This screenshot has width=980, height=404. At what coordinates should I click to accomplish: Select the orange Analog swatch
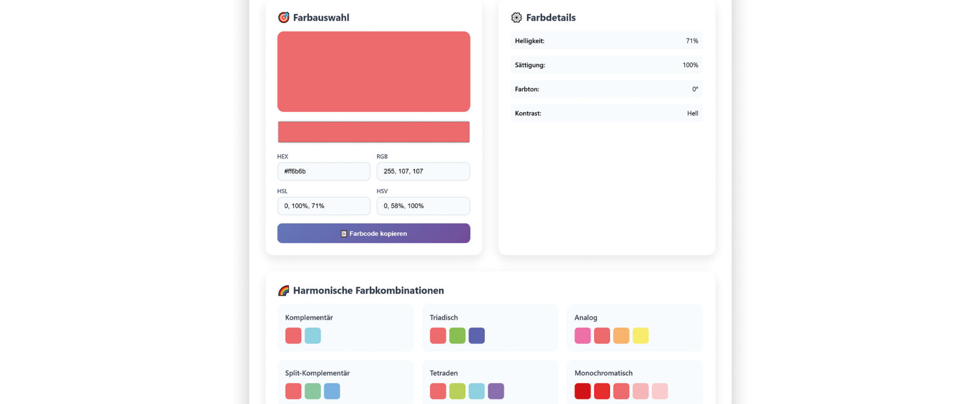621,336
